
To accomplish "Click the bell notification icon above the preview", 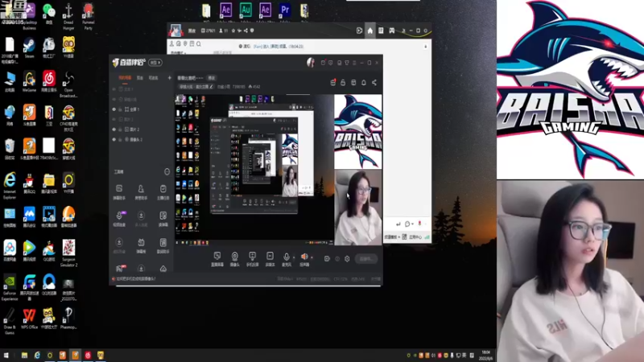I will pyautogui.click(x=364, y=83).
